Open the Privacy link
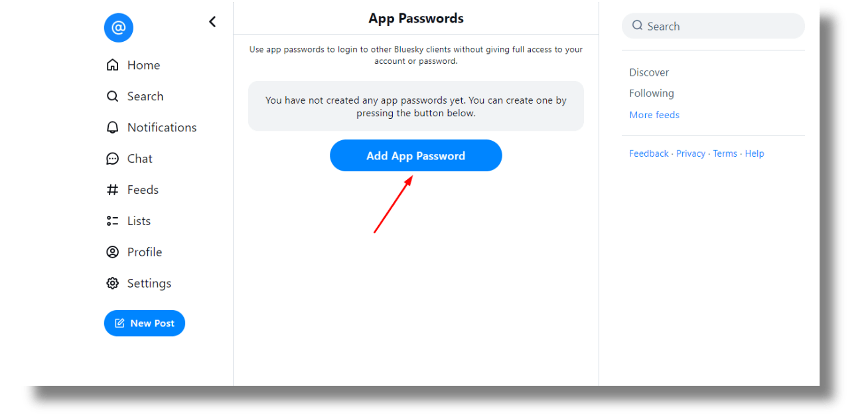868x417 pixels. pos(691,153)
